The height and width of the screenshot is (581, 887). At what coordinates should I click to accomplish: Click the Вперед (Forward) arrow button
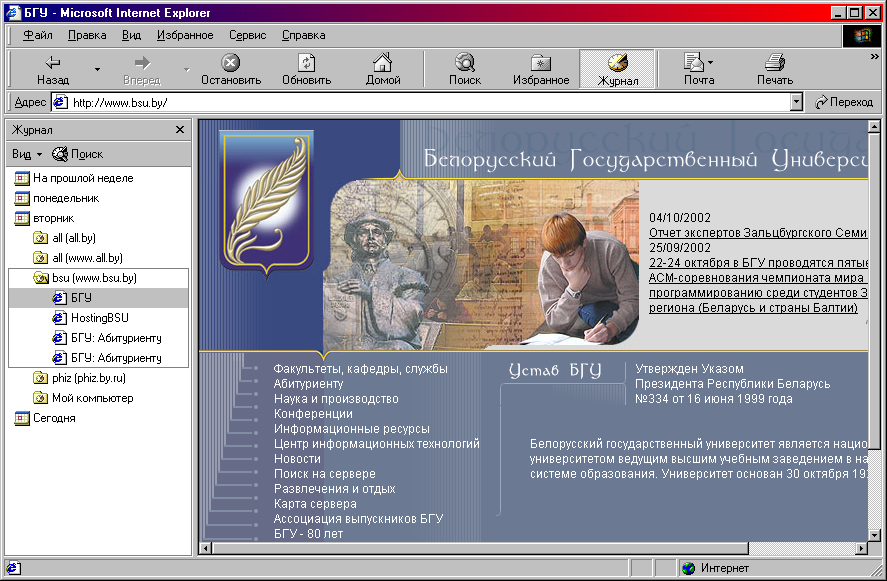(142, 70)
